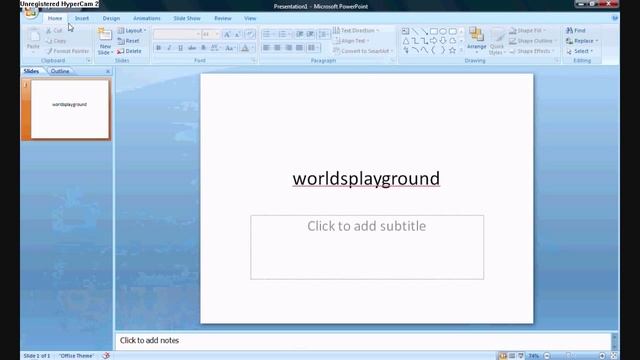
Task: Align text left
Action: click(x=267, y=48)
